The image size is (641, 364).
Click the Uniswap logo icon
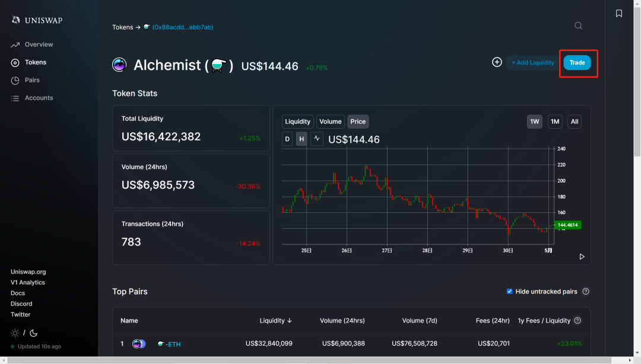pyautogui.click(x=15, y=20)
